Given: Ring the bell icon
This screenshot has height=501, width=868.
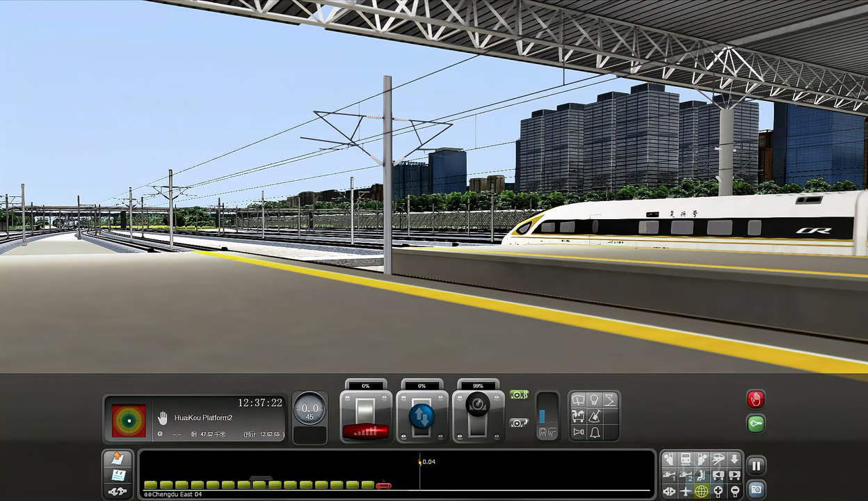Looking at the screenshot, I should 594,432.
